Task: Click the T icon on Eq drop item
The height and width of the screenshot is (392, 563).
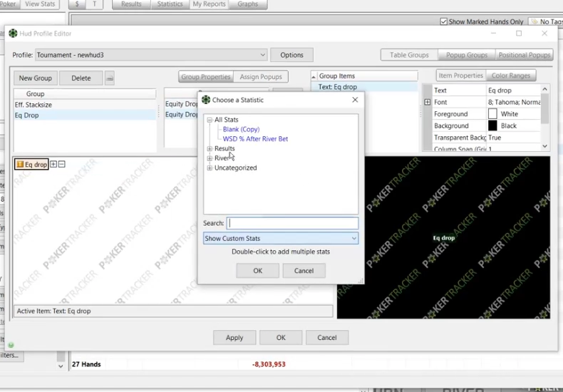Action: [x=20, y=164]
